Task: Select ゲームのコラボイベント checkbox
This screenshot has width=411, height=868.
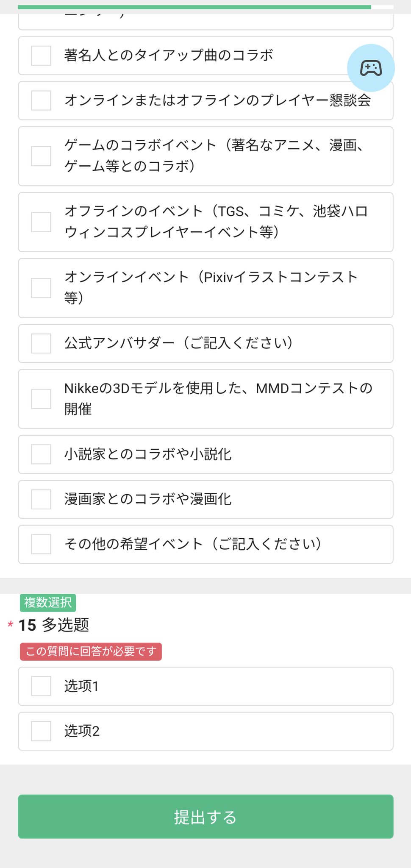Action: pos(41,156)
